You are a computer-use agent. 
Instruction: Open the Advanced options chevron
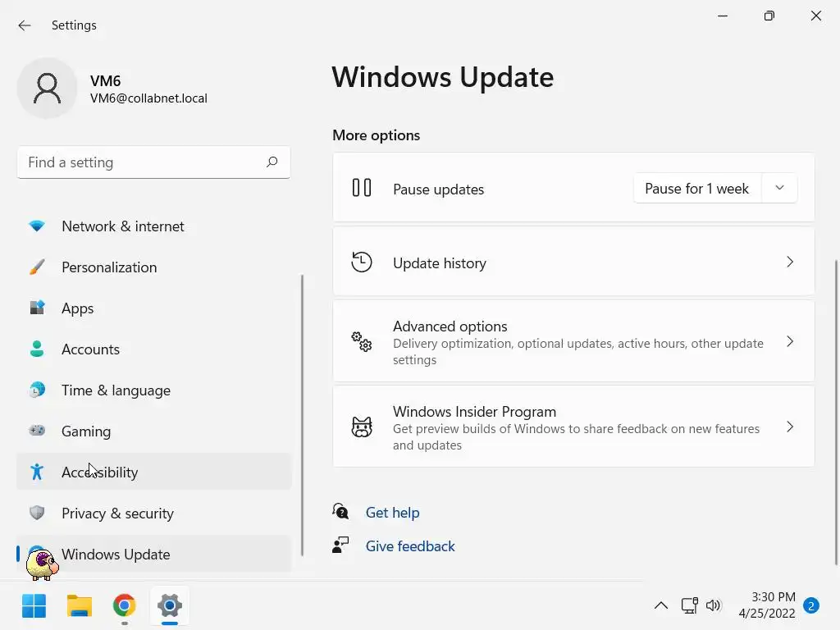pyautogui.click(x=790, y=341)
